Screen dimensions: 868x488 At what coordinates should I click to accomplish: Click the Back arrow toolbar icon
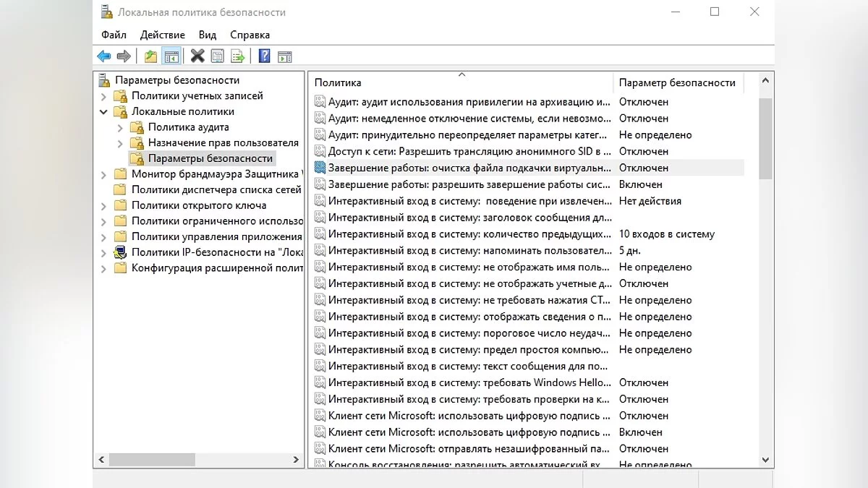pos(104,56)
